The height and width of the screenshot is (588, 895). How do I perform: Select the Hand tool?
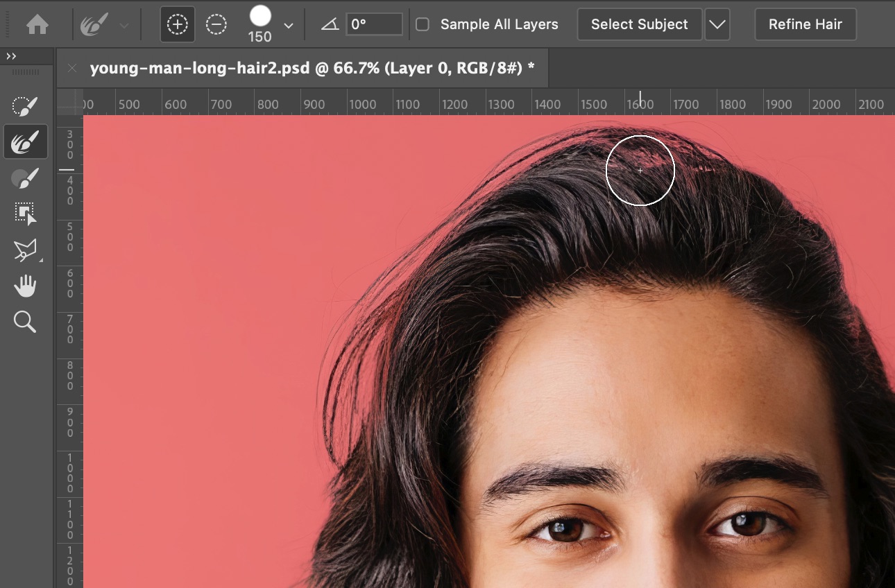pos(25,286)
